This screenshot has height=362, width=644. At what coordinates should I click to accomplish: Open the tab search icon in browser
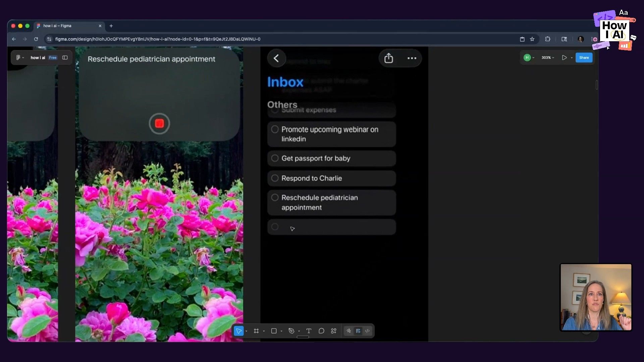coord(564,39)
